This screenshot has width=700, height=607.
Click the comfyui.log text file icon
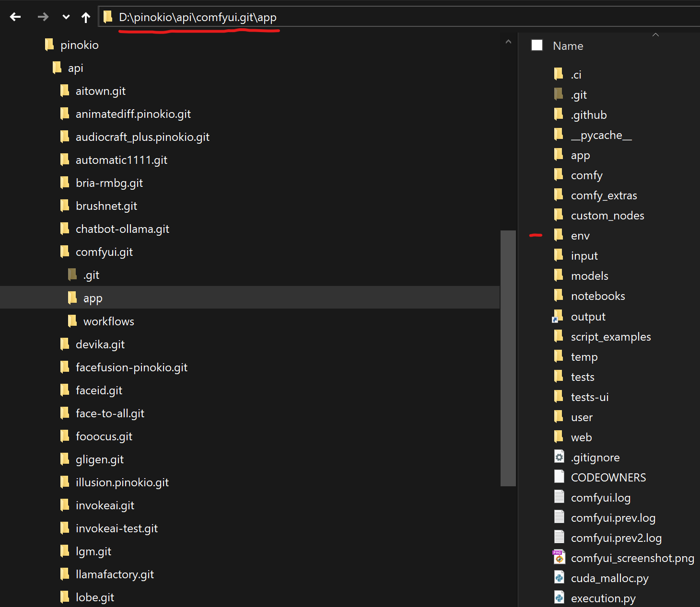[x=559, y=497]
